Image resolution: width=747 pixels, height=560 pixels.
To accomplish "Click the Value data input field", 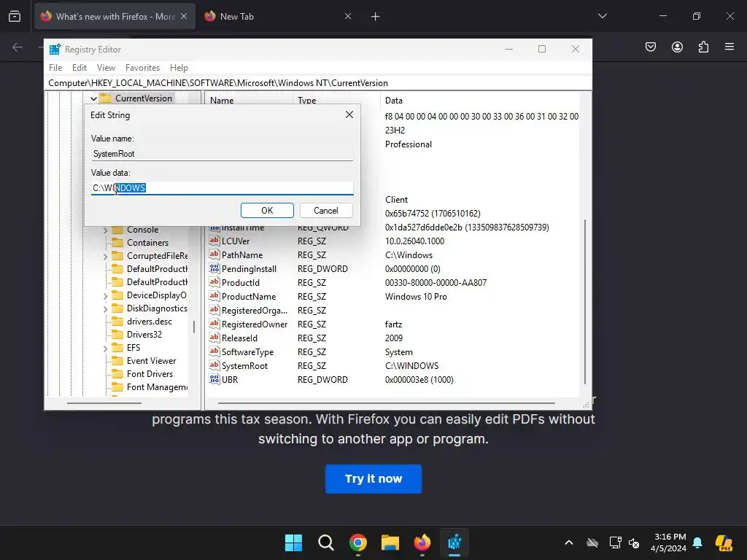I will (x=222, y=187).
